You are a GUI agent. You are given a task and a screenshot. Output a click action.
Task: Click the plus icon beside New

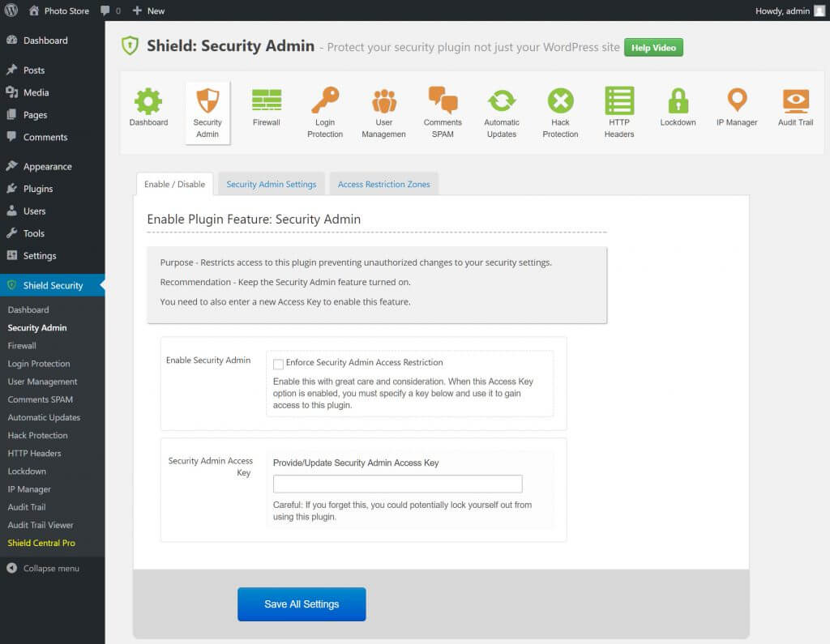137,11
